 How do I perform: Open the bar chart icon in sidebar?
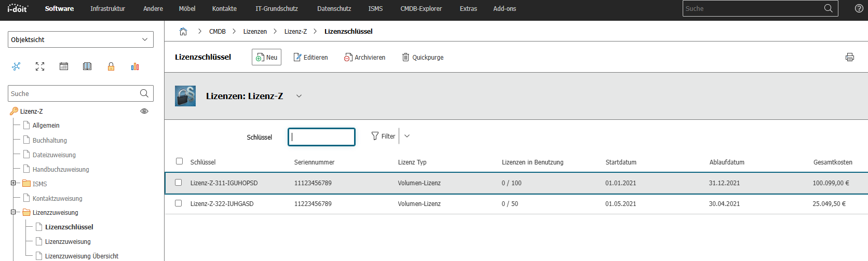[135, 66]
